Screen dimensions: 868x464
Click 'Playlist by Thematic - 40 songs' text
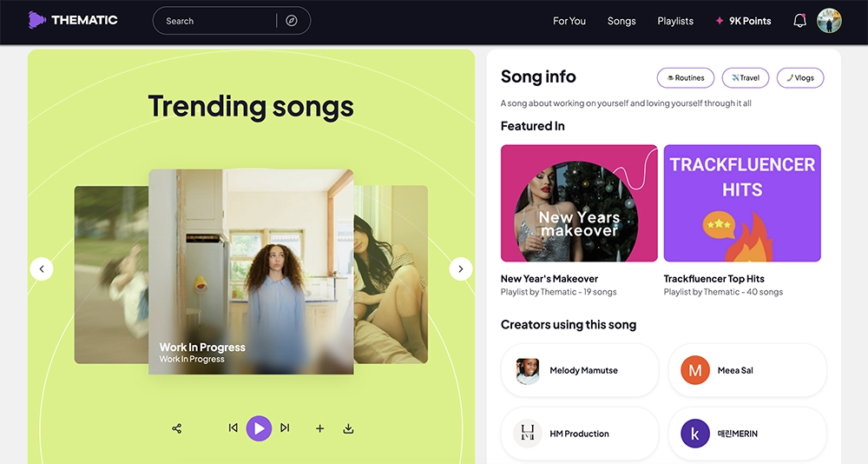pyautogui.click(x=724, y=292)
